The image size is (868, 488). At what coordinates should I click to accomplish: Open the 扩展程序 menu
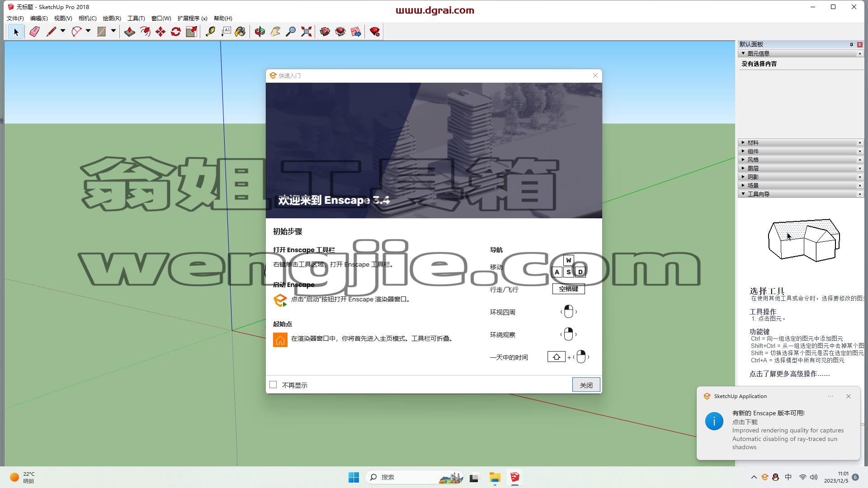[x=192, y=19]
